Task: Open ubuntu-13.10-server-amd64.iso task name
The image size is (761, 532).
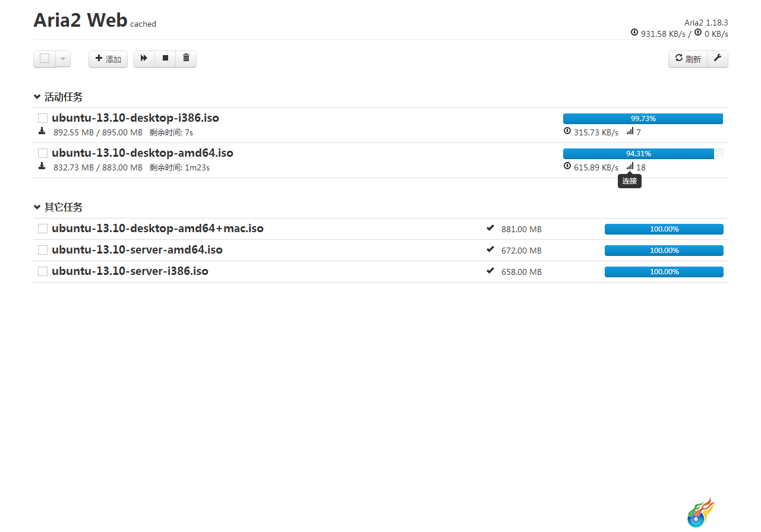Action: 137,249
